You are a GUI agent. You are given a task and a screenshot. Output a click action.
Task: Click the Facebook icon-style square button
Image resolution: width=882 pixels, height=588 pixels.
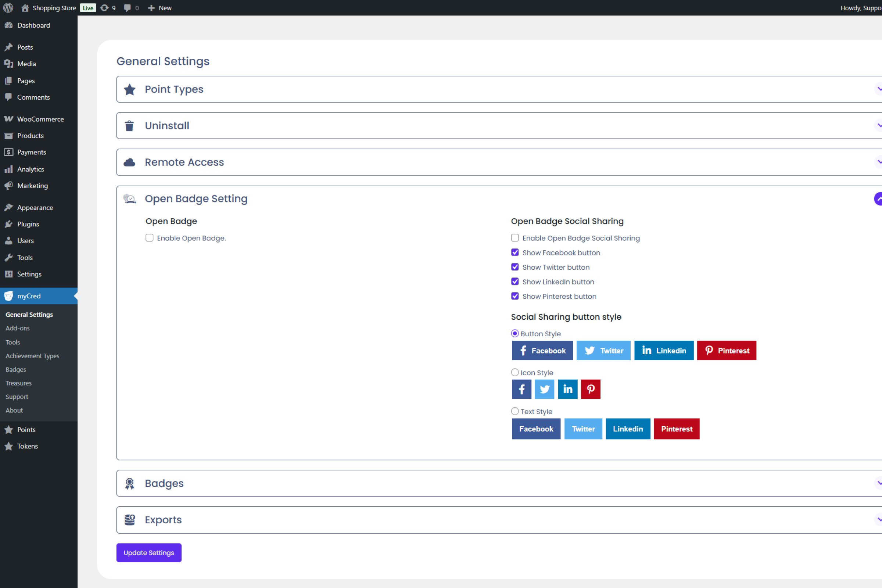point(521,389)
